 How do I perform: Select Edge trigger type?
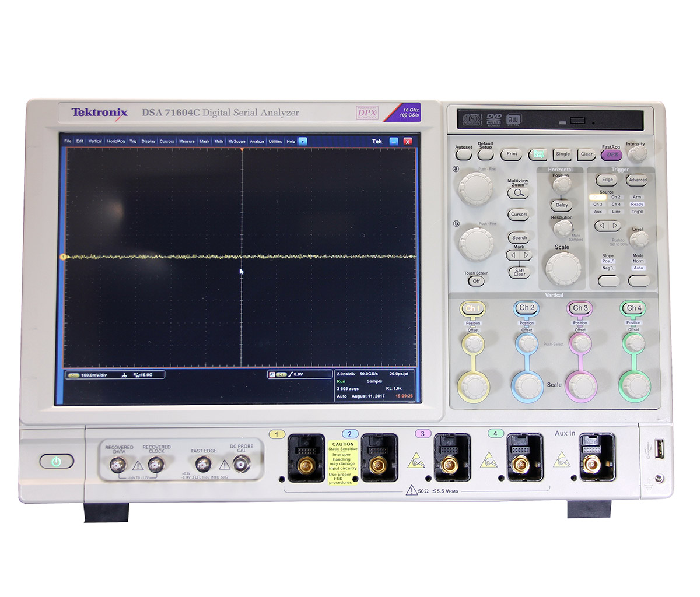[x=607, y=180]
